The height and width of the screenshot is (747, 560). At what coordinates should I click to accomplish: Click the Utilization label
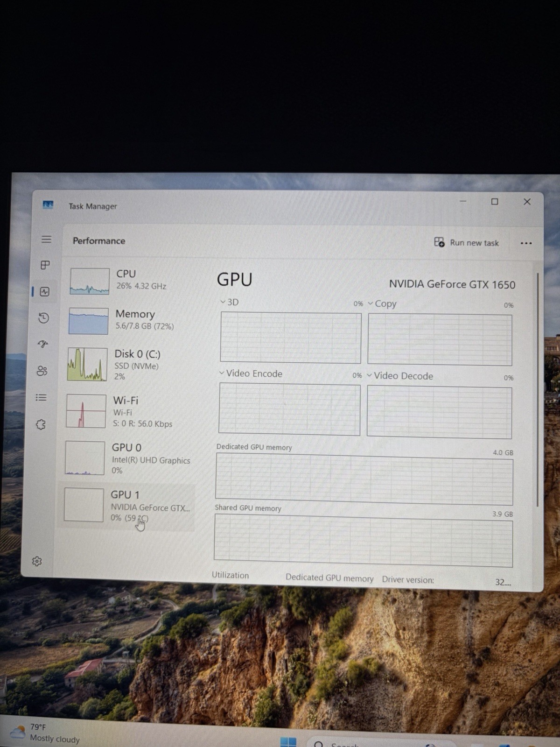point(230,575)
